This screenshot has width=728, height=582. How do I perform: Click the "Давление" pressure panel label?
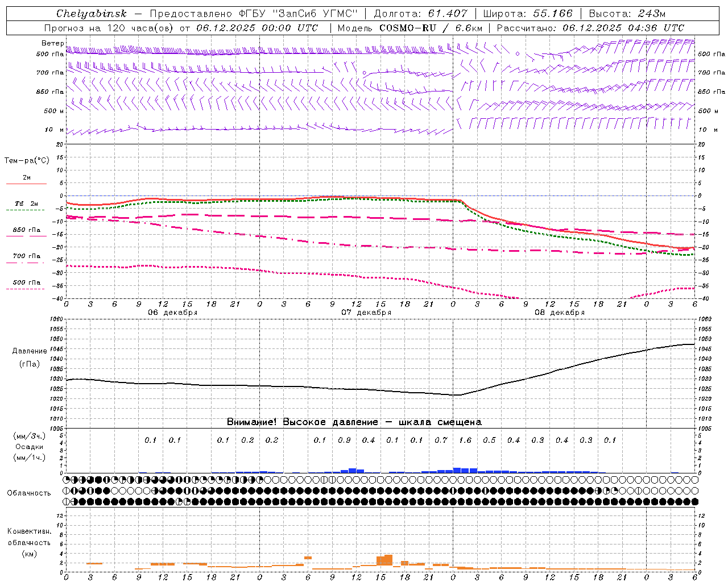[x=30, y=351]
